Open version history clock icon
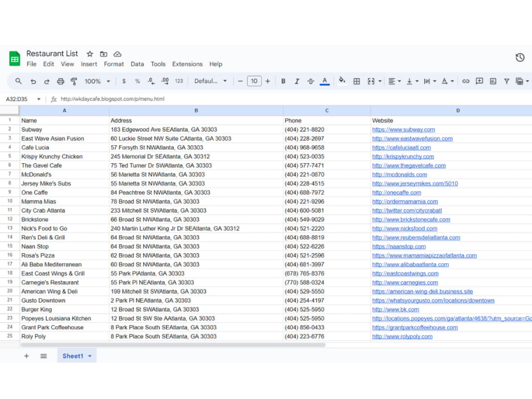The height and width of the screenshot is (399, 532). [x=520, y=57]
